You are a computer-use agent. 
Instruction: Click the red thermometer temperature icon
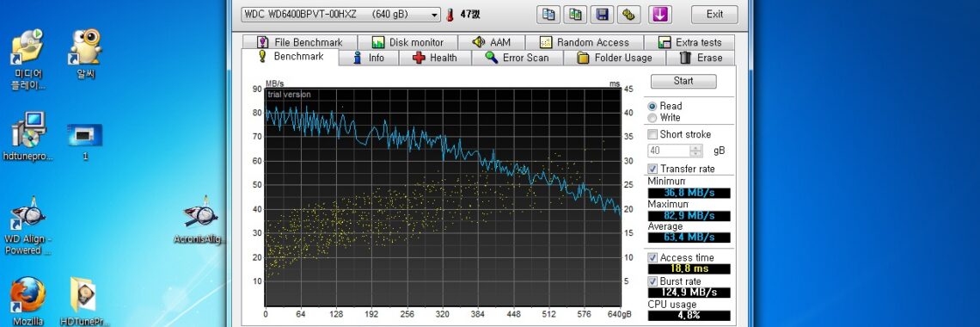tap(450, 15)
